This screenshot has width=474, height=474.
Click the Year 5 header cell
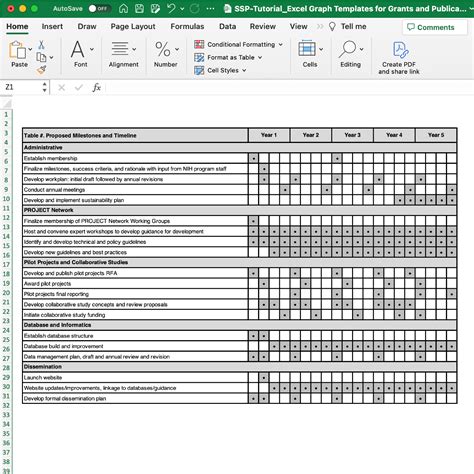(436, 135)
